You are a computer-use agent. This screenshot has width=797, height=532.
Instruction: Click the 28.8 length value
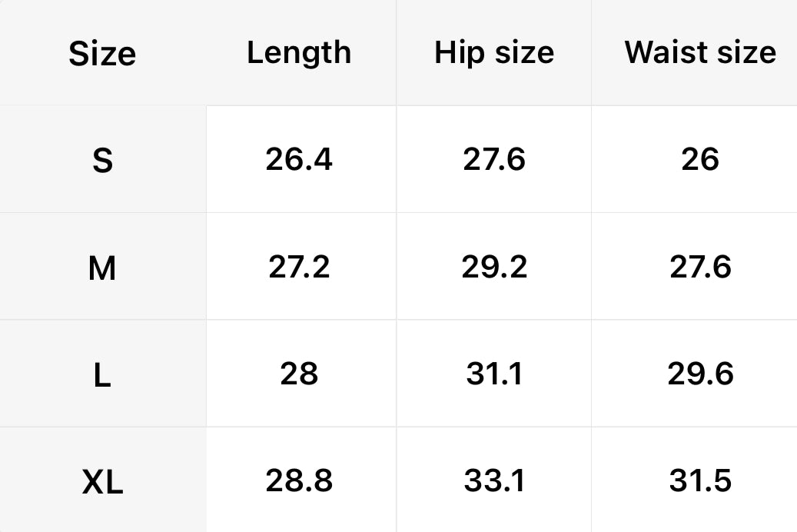(299, 480)
